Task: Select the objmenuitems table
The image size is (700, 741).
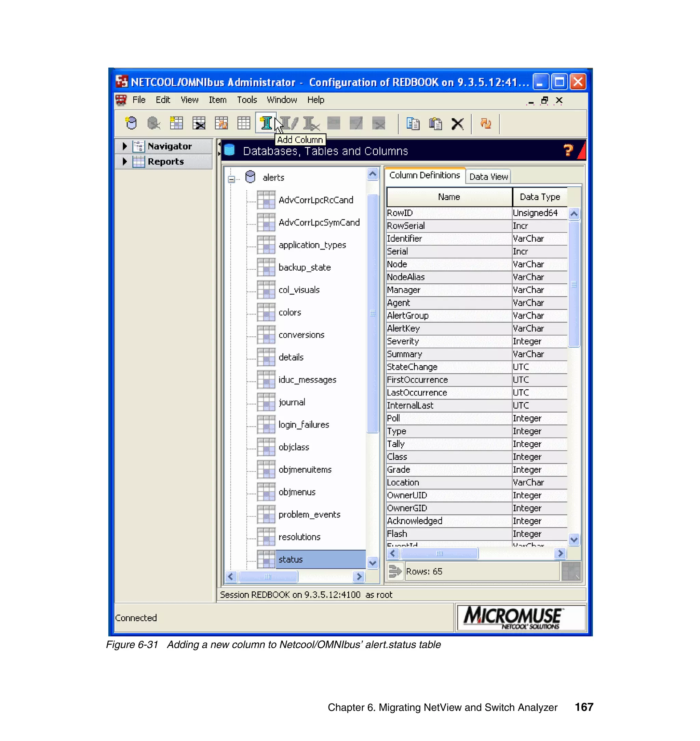Action: click(x=305, y=469)
